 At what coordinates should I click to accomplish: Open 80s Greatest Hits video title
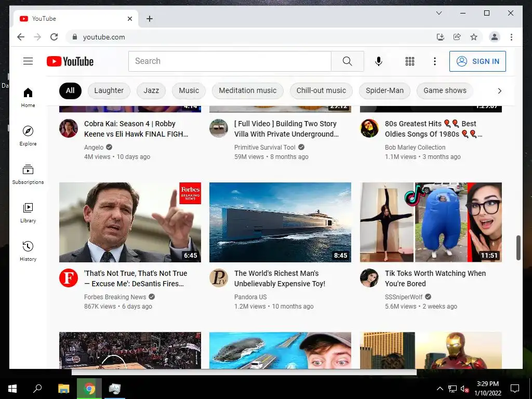pyautogui.click(x=434, y=129)
